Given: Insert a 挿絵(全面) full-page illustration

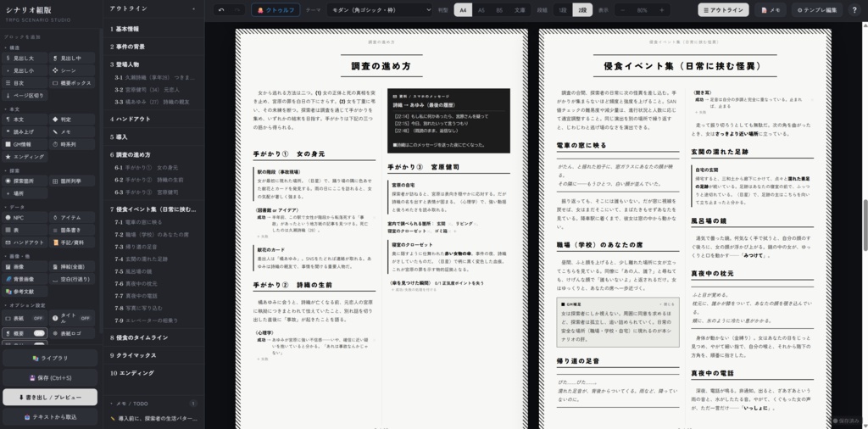Looking at the screenshot, I should point(72,267).
